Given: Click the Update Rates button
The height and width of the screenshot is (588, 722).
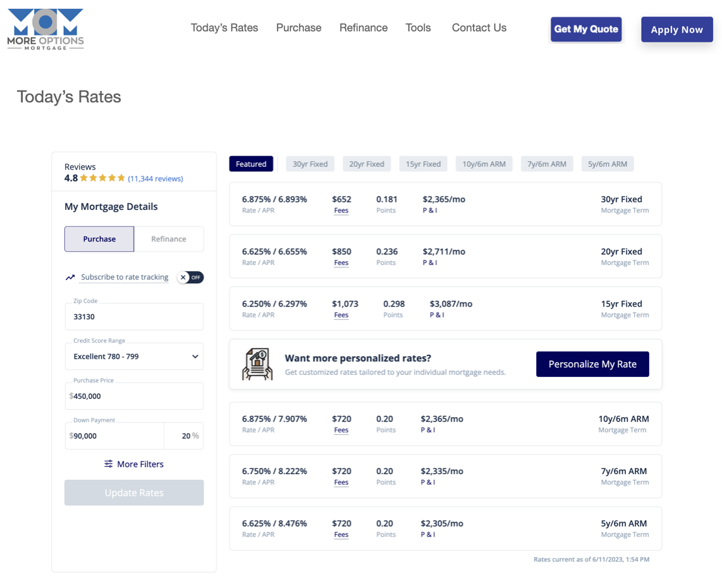Looking at the screenshot, I should (x=134, y=493).
